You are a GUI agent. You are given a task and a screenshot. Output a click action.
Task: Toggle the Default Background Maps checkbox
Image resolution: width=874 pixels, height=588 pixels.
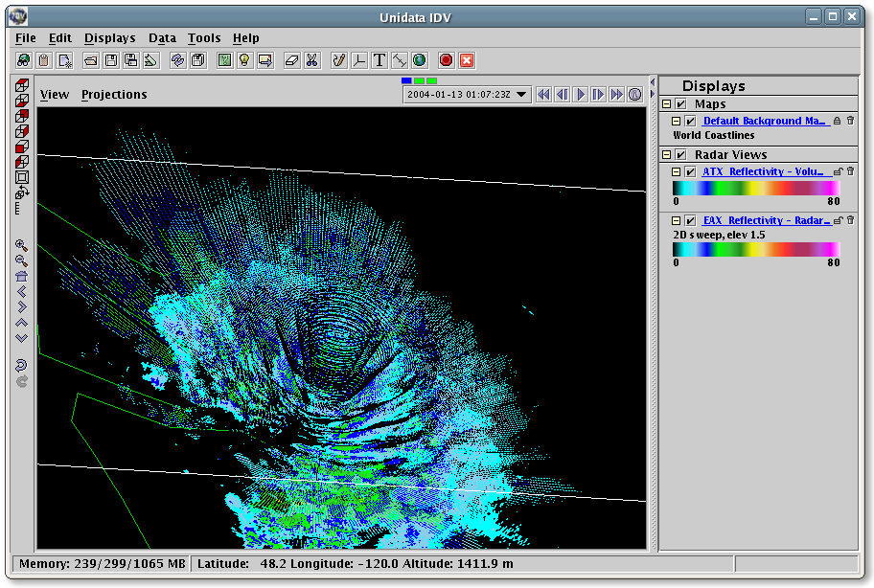(x=690, y=122)
